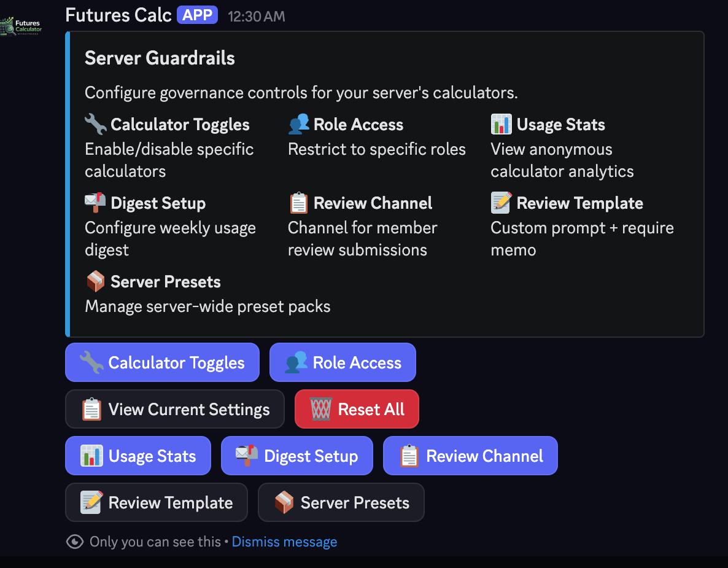Click the mailbox icon in Digest Setup button
Image resolution: width=728 pixels, height=568 pixels.
pos(247,456)
